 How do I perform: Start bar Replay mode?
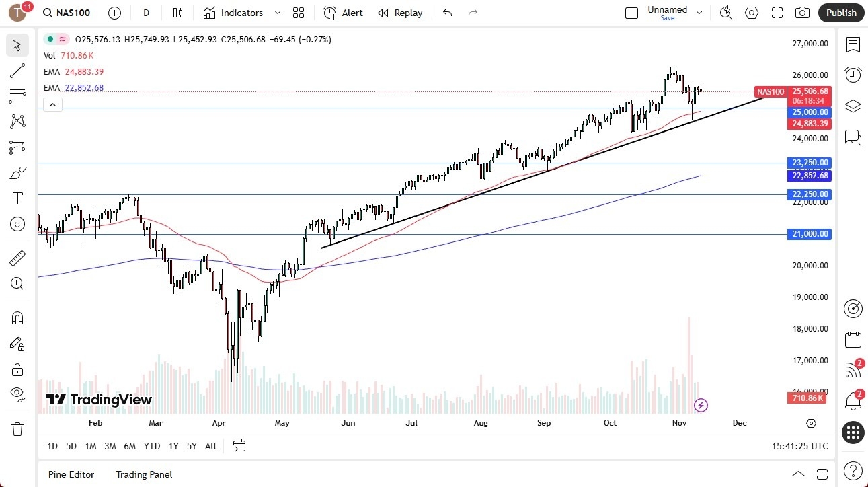coord(400,13)
